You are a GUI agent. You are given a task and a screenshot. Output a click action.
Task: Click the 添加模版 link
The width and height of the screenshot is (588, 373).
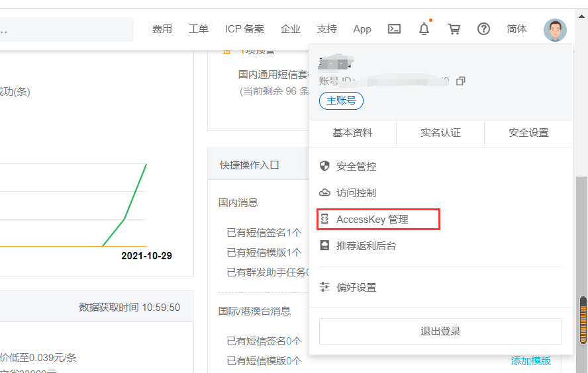[530, 360]
